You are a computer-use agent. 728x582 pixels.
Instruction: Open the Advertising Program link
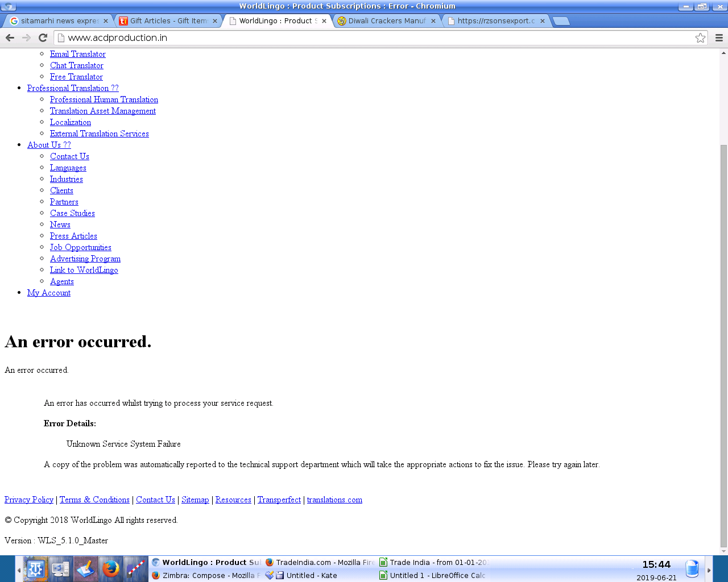[85, 259]
